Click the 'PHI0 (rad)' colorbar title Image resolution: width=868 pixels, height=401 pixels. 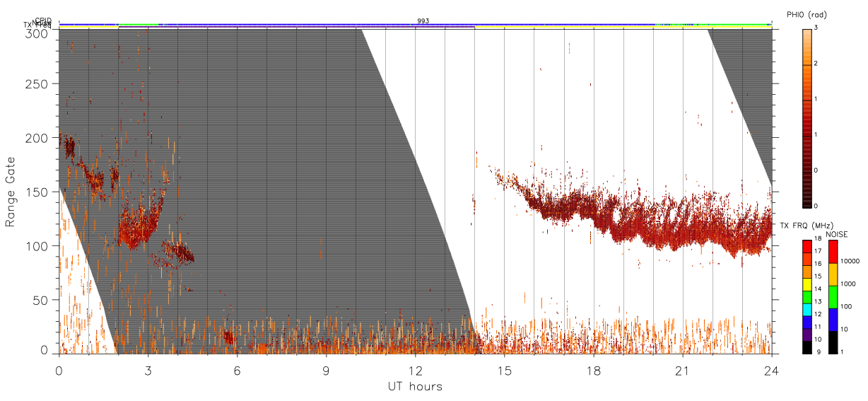point(807,15)
